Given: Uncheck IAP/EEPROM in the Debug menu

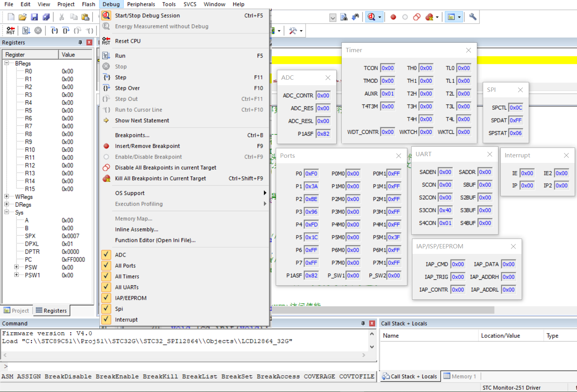Looking at the screenshot, I should coord(106,298).
